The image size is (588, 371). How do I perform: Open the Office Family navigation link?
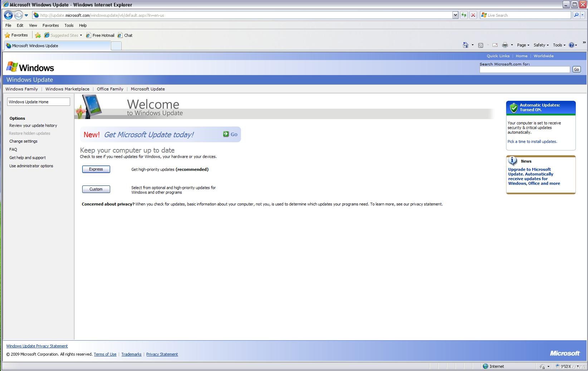[110, 89]
